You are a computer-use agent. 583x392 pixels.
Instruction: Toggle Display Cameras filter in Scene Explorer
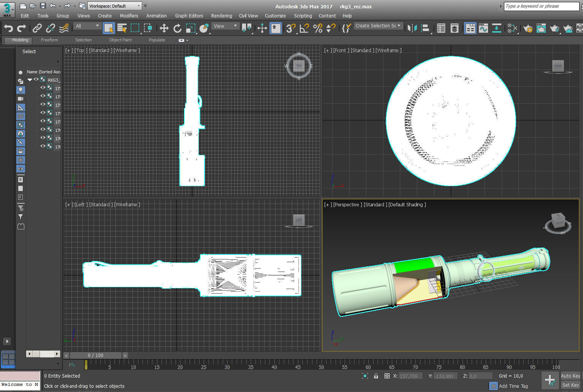[x=21, y=99]
